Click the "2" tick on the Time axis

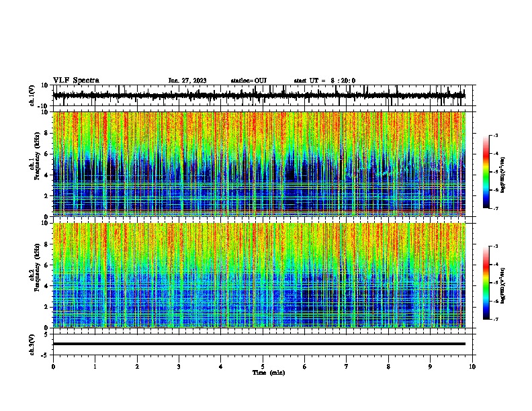pos(137,367)
